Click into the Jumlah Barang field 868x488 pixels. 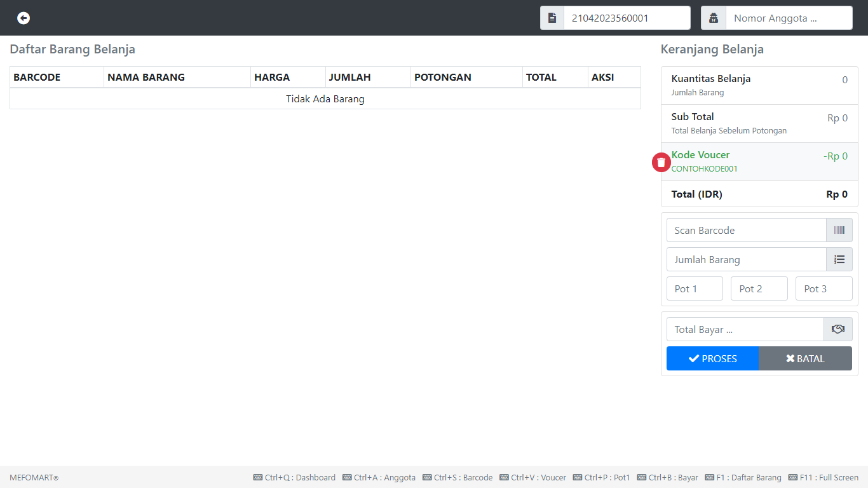(746, 259)
